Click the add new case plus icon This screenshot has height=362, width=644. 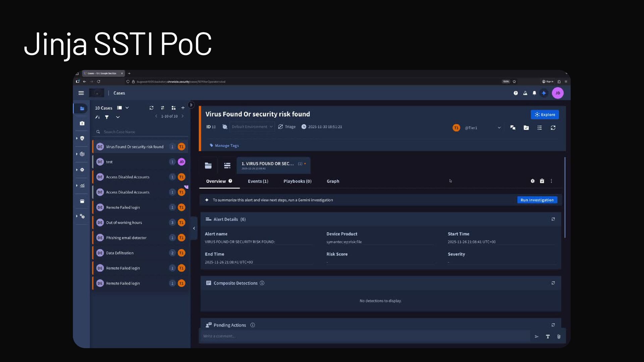pyautogui.click(x=183, y=108)
